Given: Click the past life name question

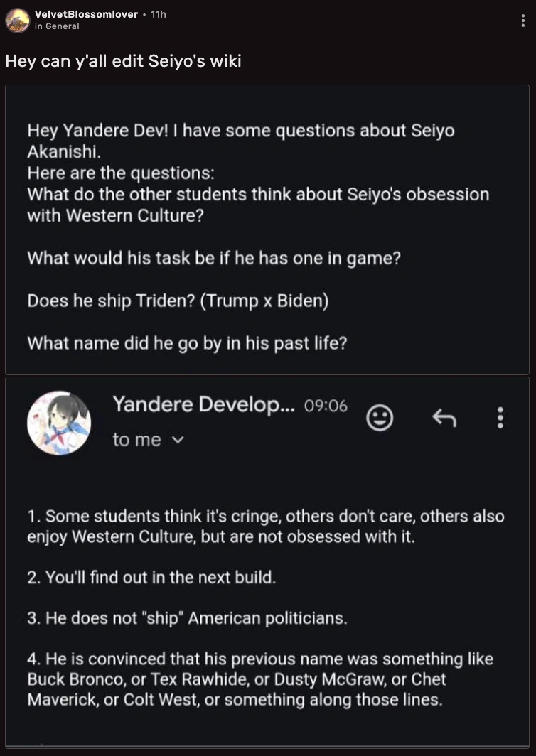Looking at the screenshot, I should [x=187, y=342].
